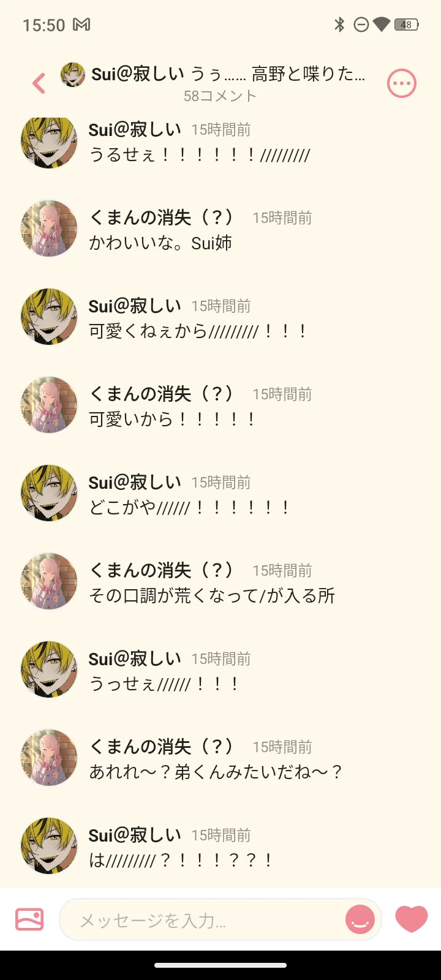Tap the image attachment icon

29,919
